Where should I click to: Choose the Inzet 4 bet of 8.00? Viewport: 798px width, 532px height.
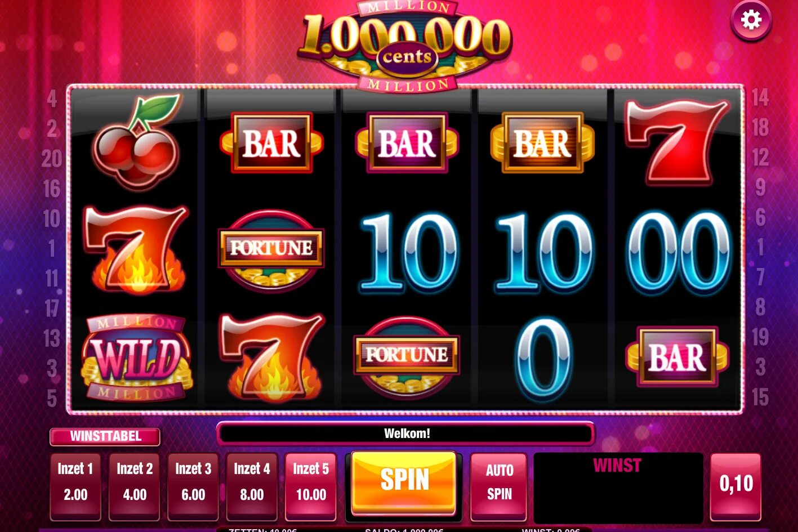[252, 486]
